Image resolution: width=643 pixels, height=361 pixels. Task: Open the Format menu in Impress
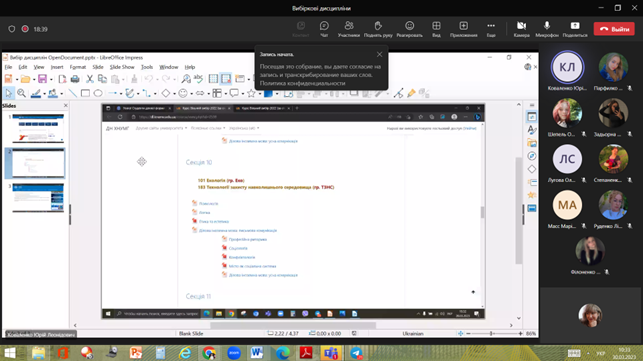click(78, 67)
